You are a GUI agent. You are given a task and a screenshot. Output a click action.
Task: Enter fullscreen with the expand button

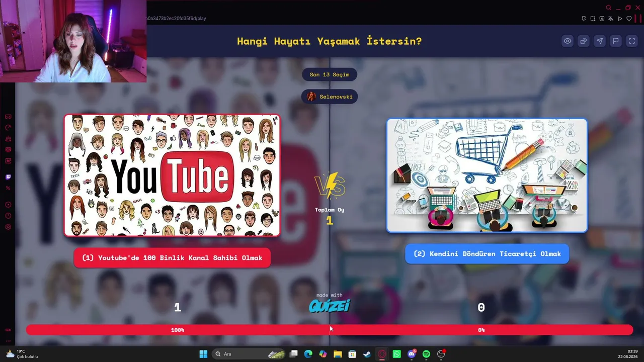pyautogui.click(x=632, y=41)
